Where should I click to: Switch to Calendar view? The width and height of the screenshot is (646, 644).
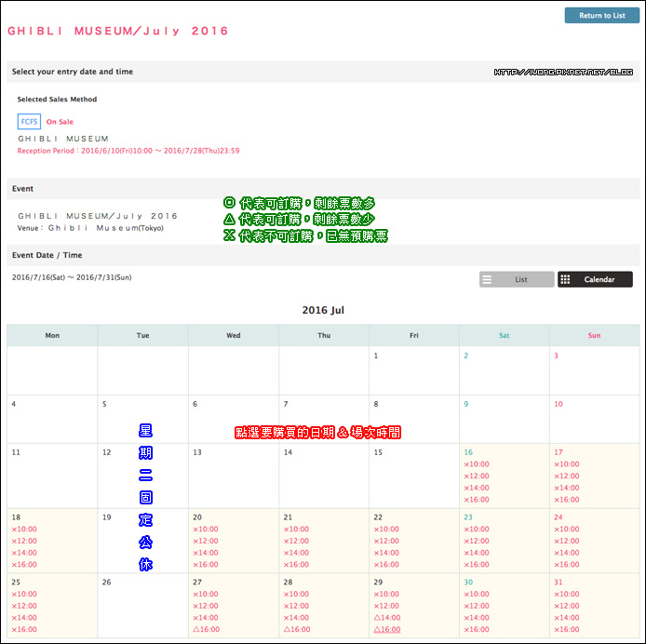click(595, 279)
